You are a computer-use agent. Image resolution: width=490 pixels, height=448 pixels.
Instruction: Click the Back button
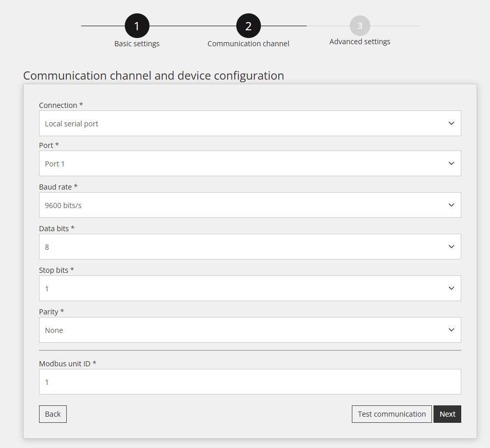[x=53, y=414]
